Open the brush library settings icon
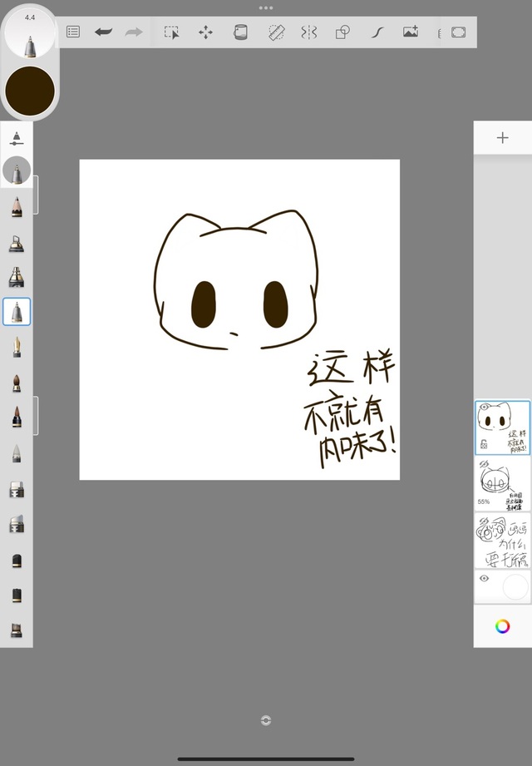Viewport: 532px width, 766px height. [17, 138]
